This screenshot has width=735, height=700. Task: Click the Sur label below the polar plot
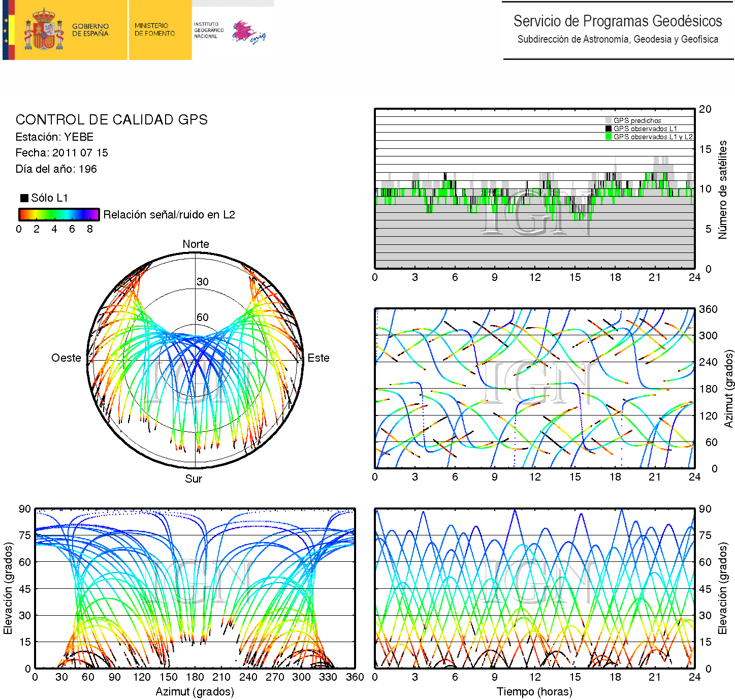[194, 479]
